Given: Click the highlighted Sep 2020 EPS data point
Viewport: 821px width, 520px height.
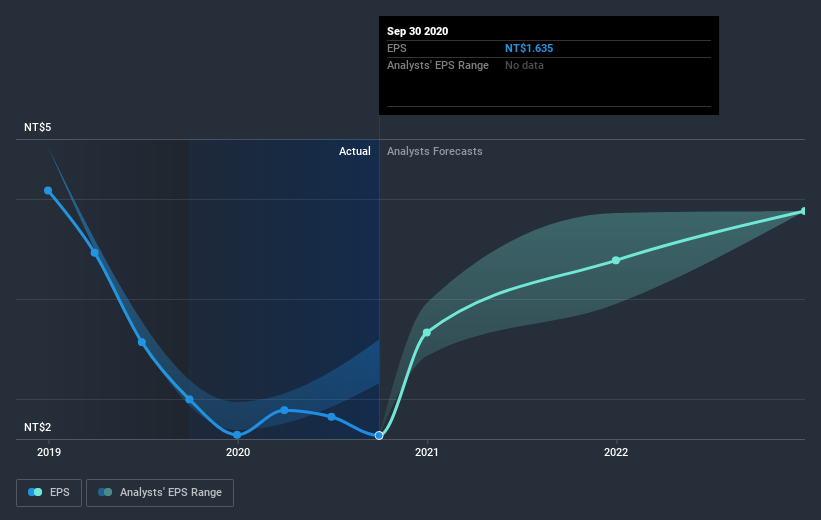Looking at the screenshot, I should [379, 436].
